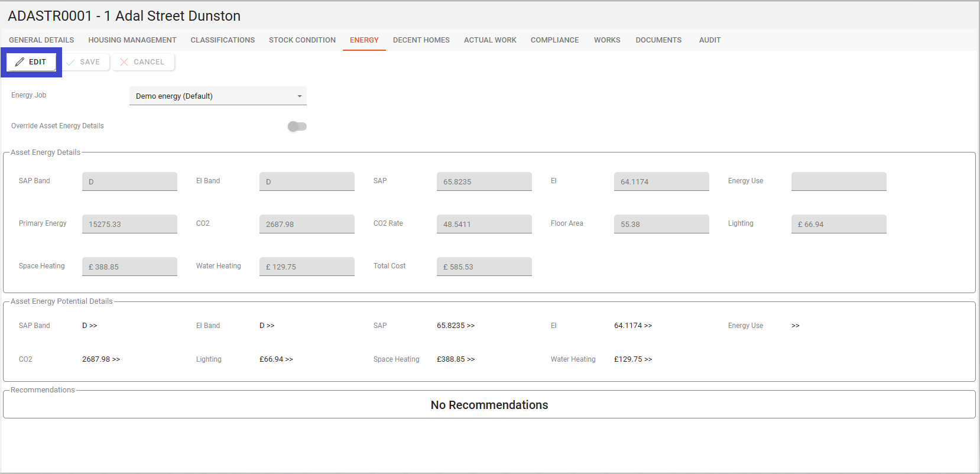Click the Primary Energy value field
Screen dimensions: 980x474
coord(129,224)
